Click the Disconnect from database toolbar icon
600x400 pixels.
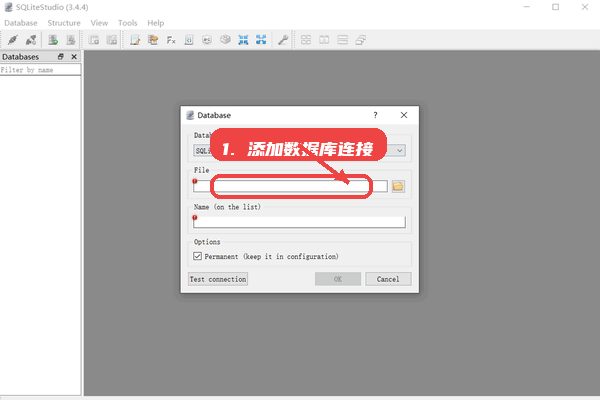[31, 40]
